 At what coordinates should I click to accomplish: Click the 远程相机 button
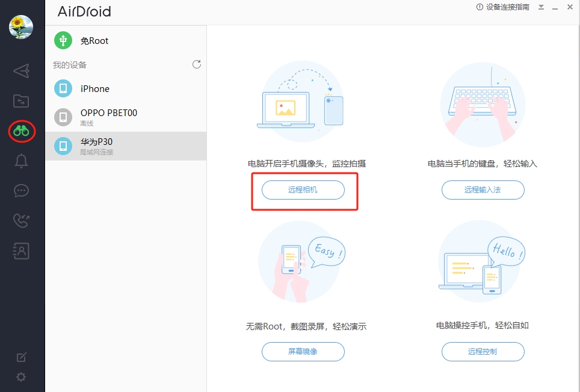click(303, 190)
